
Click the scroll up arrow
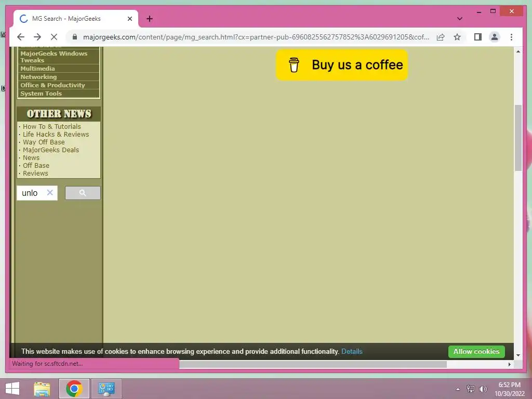[518, 51]
